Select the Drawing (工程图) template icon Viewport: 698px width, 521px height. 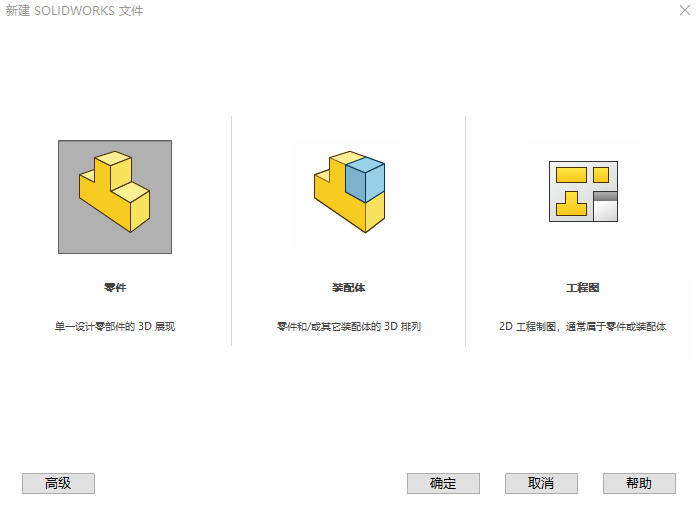click(583, 191)
